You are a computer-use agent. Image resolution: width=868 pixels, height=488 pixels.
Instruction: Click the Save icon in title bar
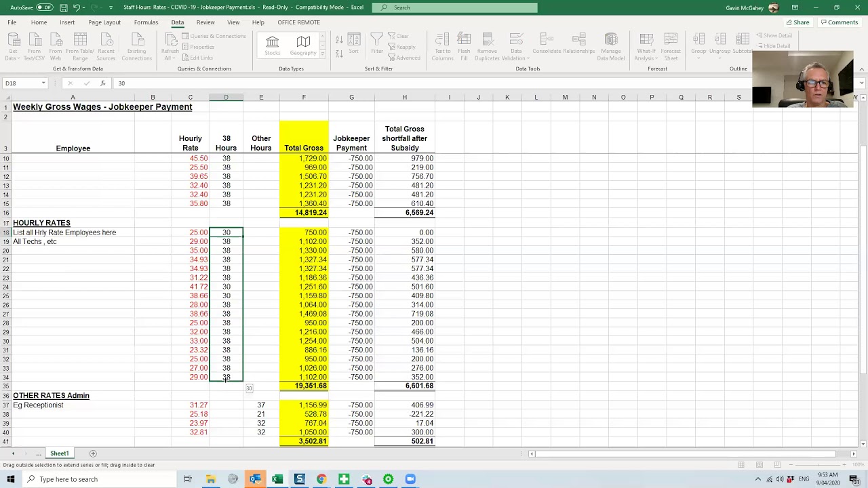[x=63, y=7]
